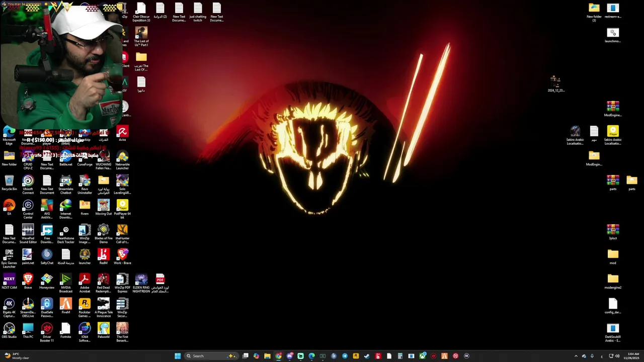This screenshot has height=362, width=644.
Task: Select DarkSoulsIII Arabic desktop icon
Action: pos(613,333)
